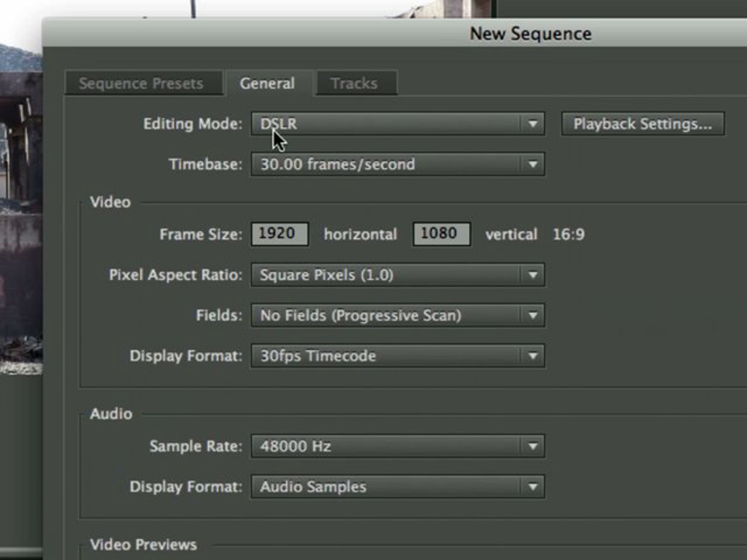747x560 pixels.
Task: Open the Timebase dropdown
Action: 397,164
